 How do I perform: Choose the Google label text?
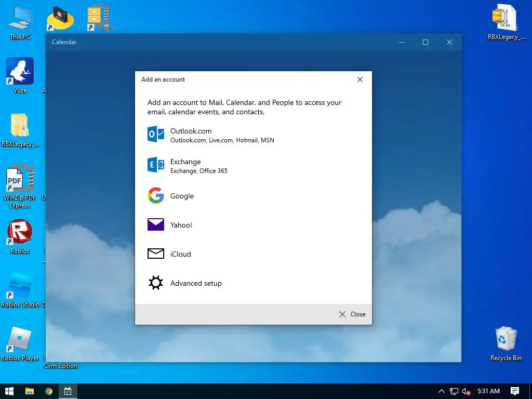(x=182, y=196)
